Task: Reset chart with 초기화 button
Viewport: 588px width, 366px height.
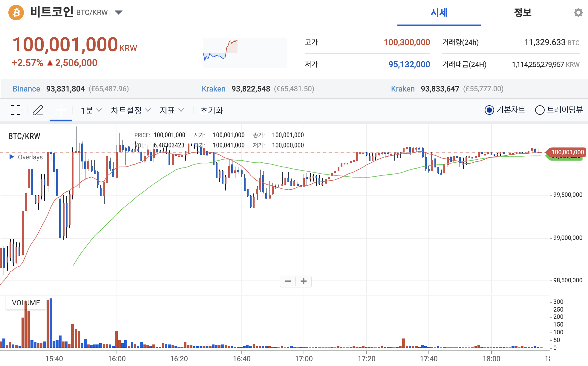Action: 212,110
